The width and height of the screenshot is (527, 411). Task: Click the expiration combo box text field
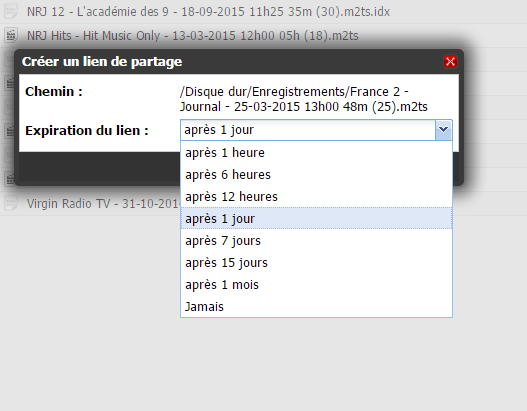[x=308, y=130]
